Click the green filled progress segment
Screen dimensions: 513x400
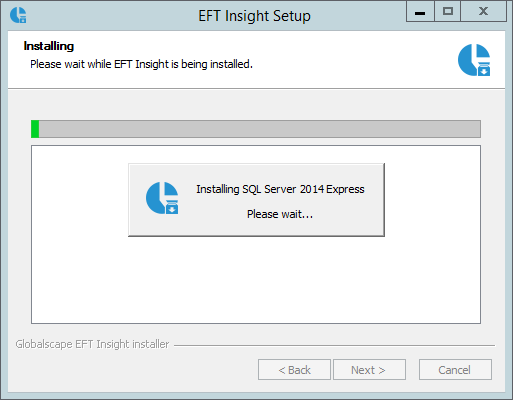click(x=35, y=129)
